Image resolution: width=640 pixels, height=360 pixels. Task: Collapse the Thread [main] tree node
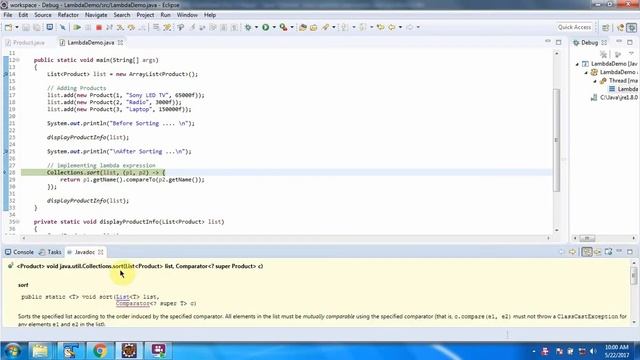tap(595, 81)
